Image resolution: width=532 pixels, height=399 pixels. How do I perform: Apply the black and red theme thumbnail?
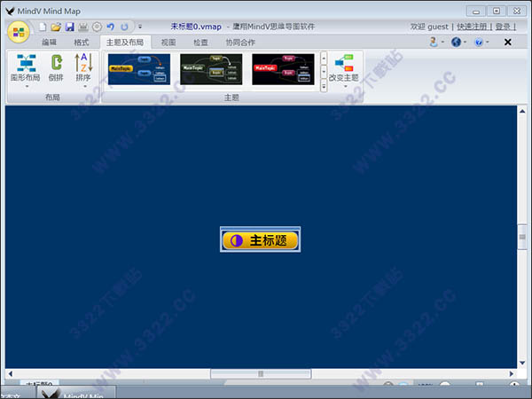coord(283,69)
